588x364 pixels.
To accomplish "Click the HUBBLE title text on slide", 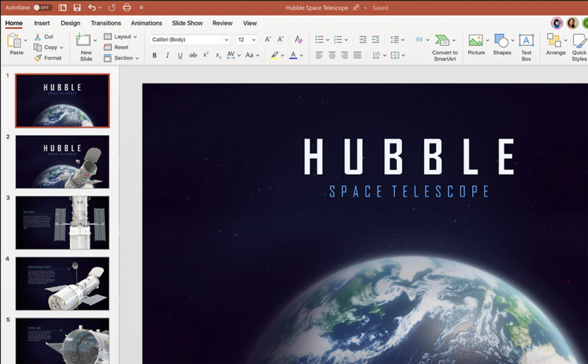I will [x=409, y=156].
